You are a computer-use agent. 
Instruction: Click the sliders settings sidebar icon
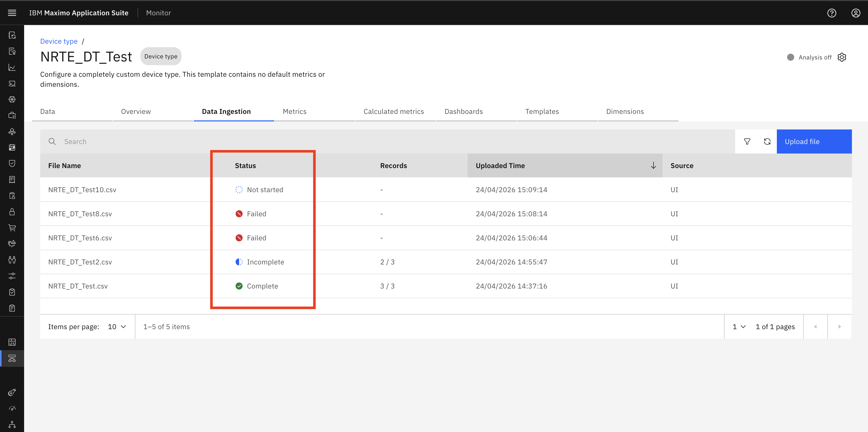[12, 276]
